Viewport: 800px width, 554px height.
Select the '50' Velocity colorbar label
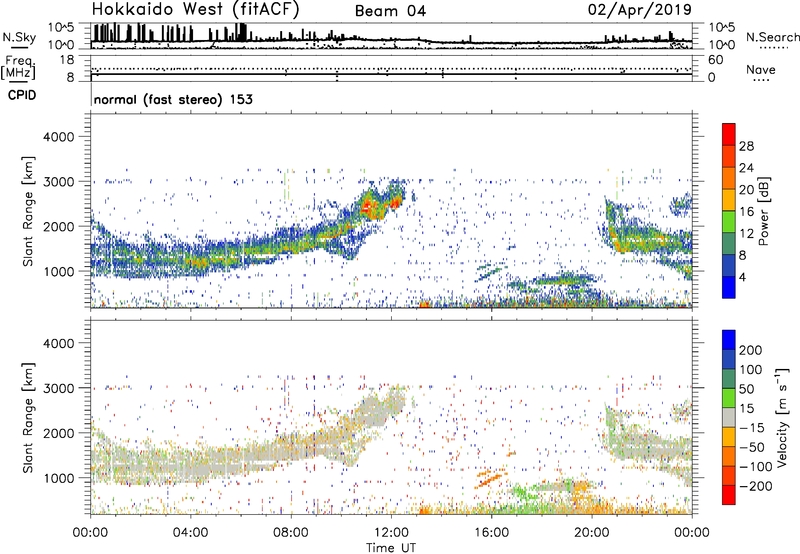click(x=746, y=389)
